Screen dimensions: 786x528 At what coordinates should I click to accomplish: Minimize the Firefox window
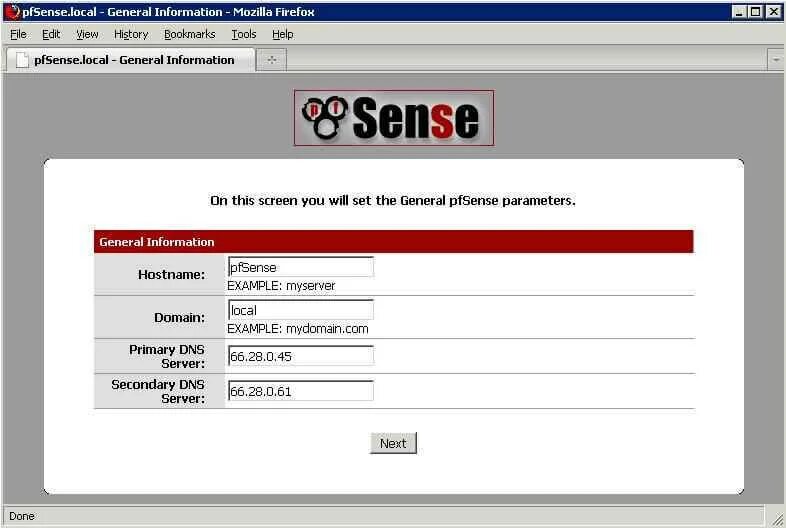[739, 12]
